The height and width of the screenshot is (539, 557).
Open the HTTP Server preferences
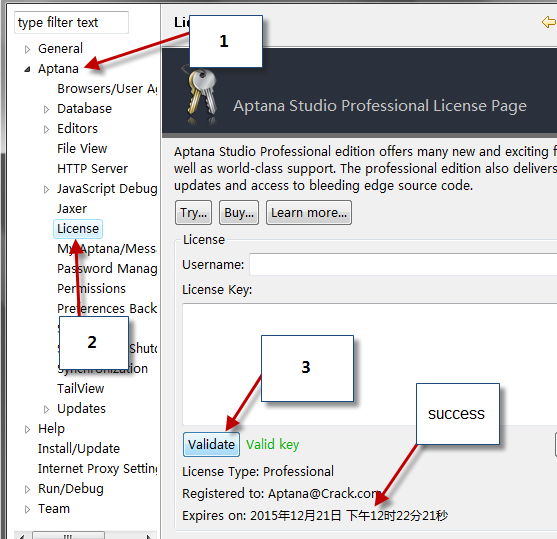click(92, 168)
